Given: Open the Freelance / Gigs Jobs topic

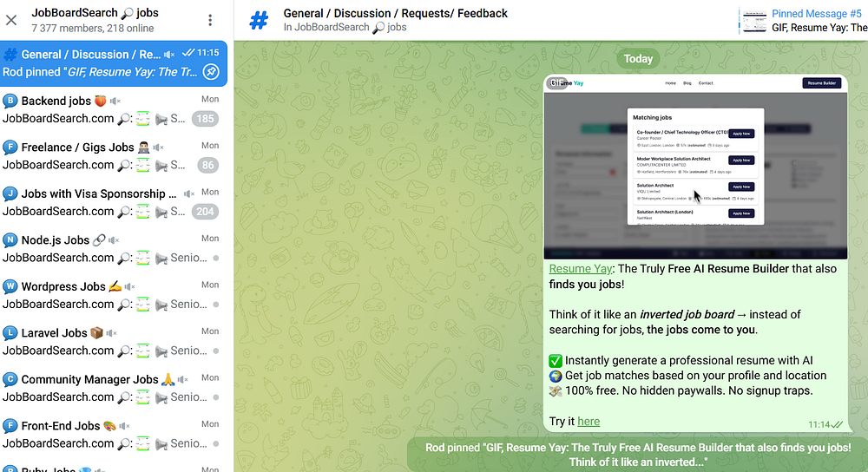Looking at the screenshot, I should pos(114,156).
